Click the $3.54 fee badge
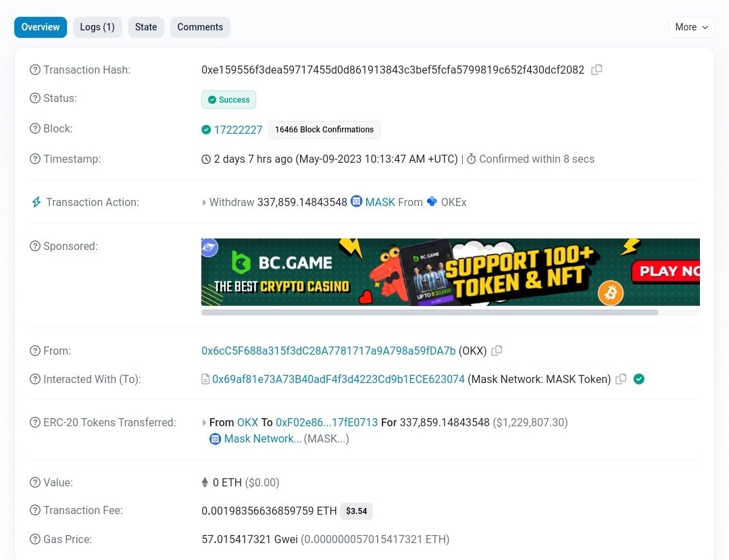Screen dimensions: 729x560 pos(357,511)
